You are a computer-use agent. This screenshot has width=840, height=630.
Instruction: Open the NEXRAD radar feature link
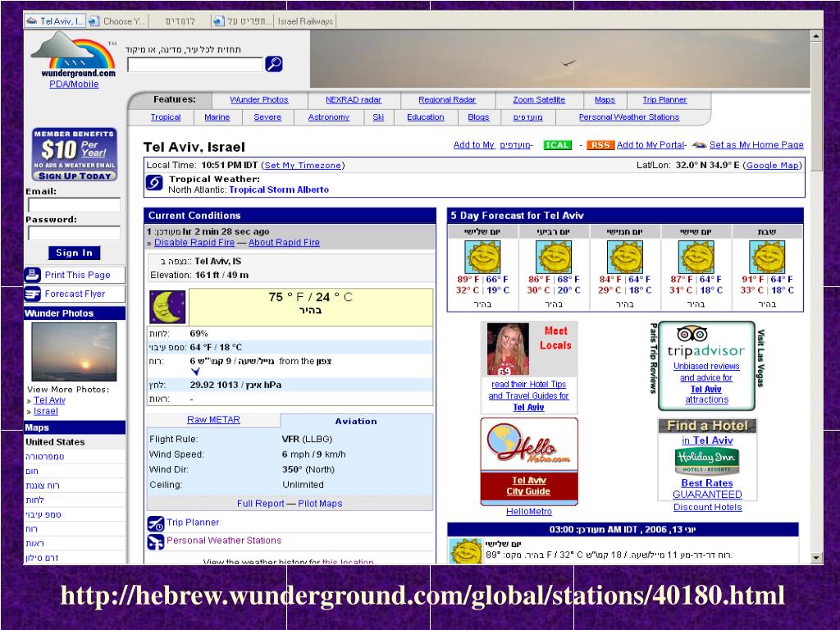tap(354, 99)
